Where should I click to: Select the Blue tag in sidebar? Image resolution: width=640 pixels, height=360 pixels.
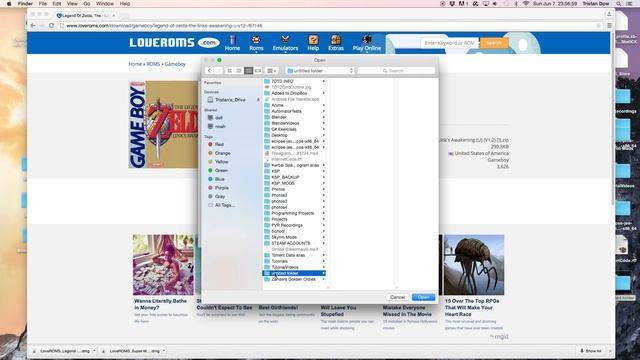pos(220,179)
